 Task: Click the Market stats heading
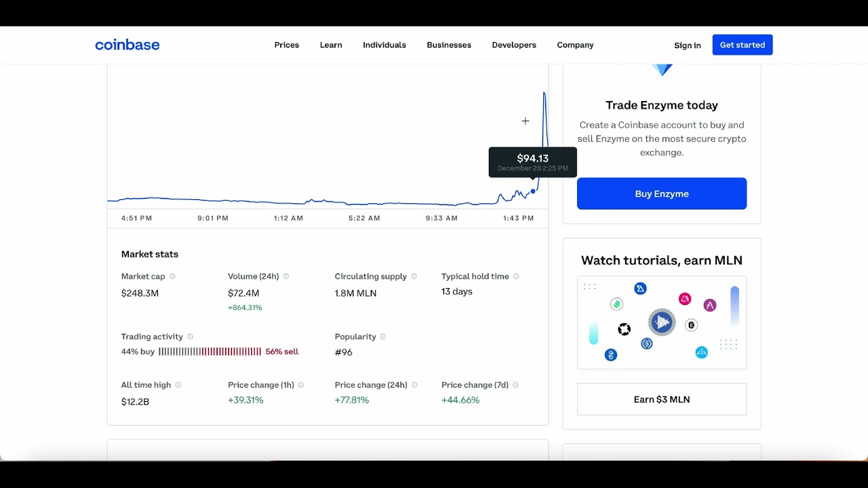(x=150, y=254)
